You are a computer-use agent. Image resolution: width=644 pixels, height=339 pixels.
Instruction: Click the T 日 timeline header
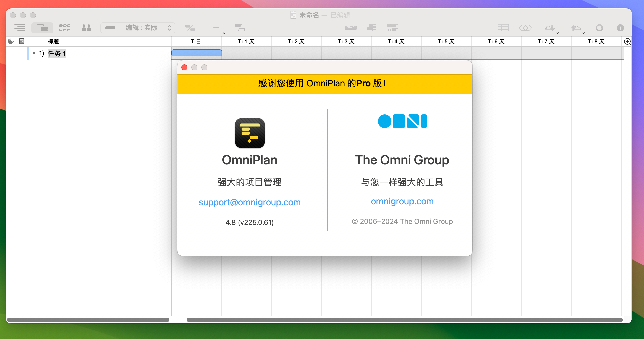pos(196,41)
